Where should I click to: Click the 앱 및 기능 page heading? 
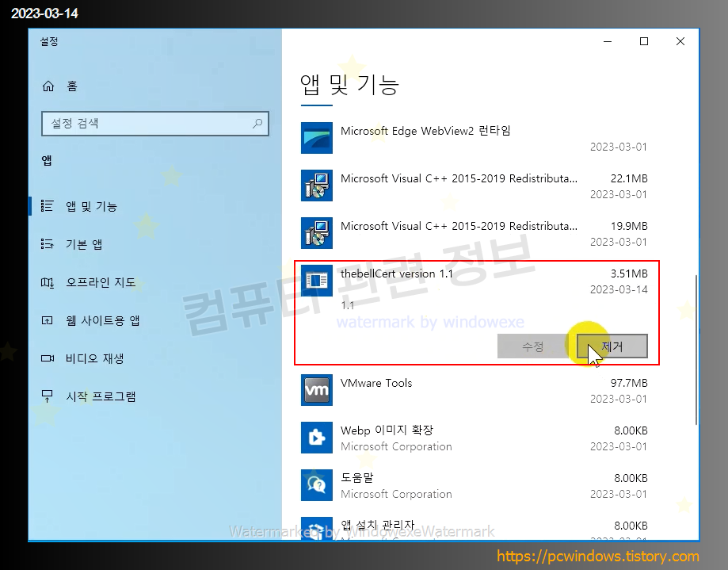(349, 85)
